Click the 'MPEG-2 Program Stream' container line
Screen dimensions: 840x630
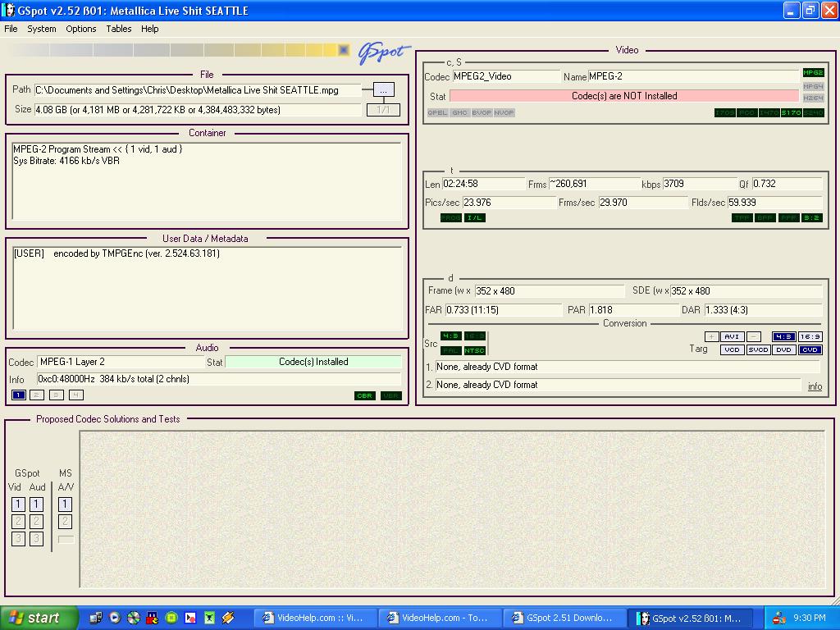98,149
